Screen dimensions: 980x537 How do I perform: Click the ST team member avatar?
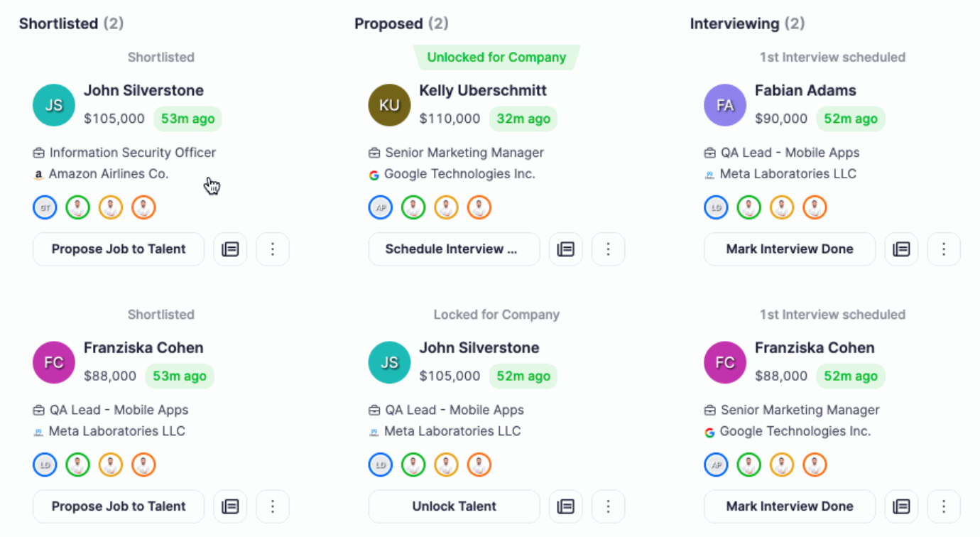[45, 207]
